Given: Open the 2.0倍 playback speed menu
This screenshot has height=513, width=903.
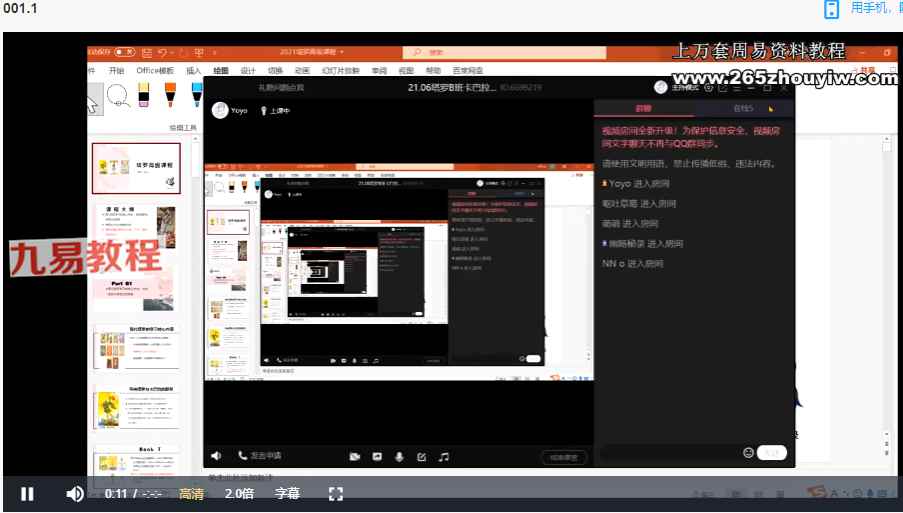Looking at the screenshot, I should point(239,494).
